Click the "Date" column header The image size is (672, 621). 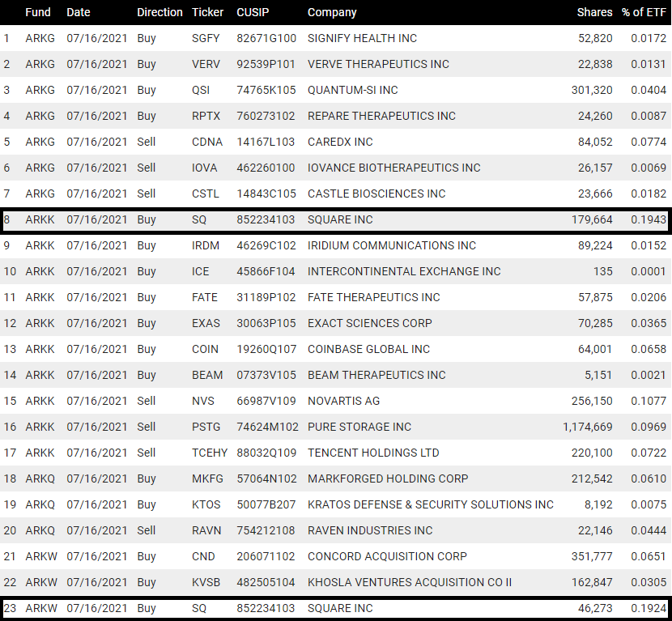click(x=79, y=12)
